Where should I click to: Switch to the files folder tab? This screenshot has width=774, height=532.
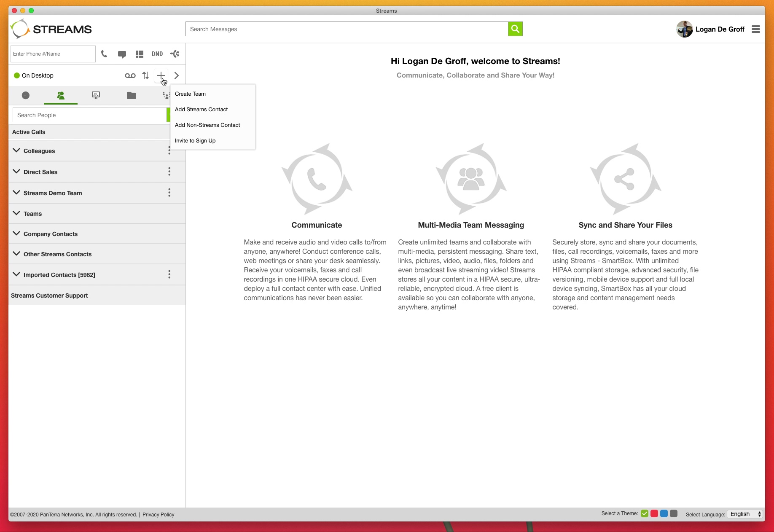click(x=132, y=95)
